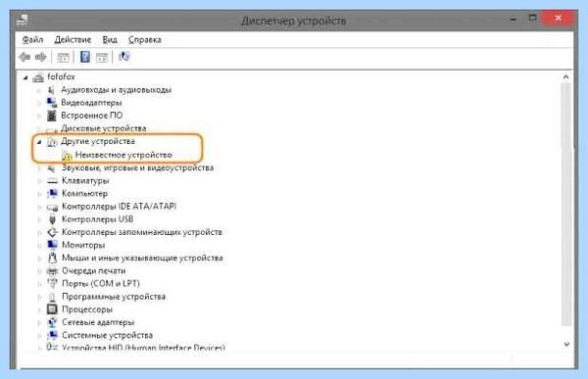Expand the Процессоры category
Viewport: 588px width, 379px height.
tap(39, 310)
